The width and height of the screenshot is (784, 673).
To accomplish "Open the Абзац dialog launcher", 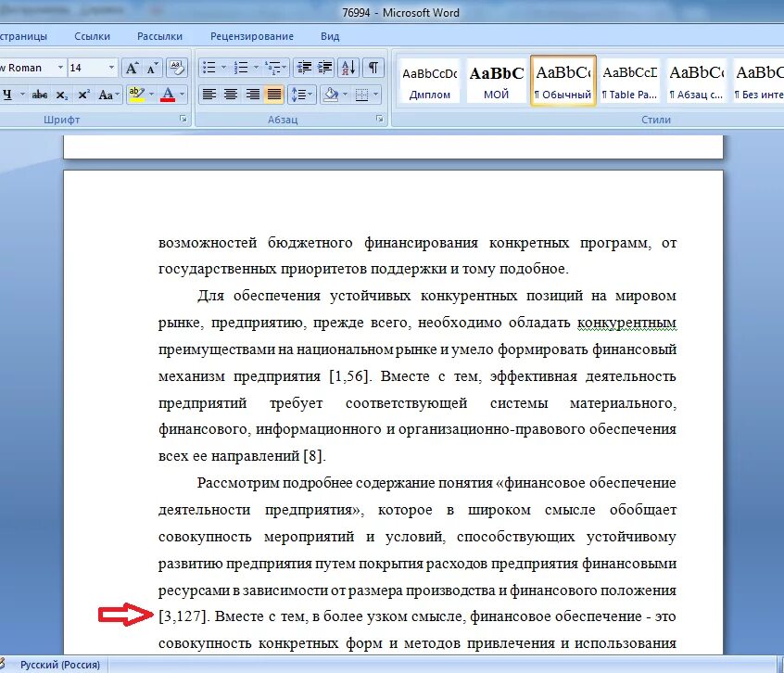I will [x=380, y=119].
